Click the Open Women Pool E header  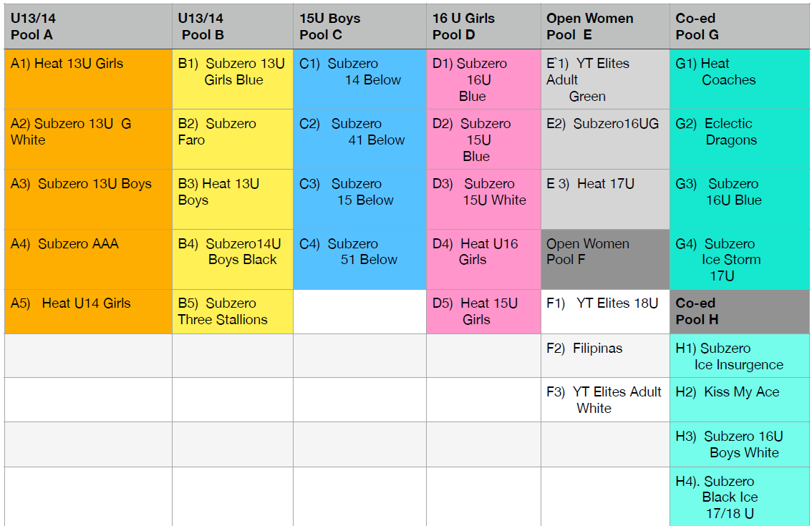tap(605, 26)
